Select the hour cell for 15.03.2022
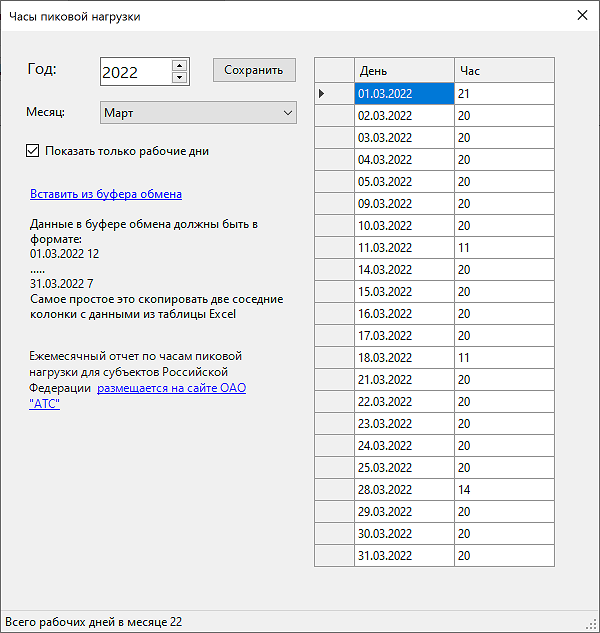 tap(504, 292)
